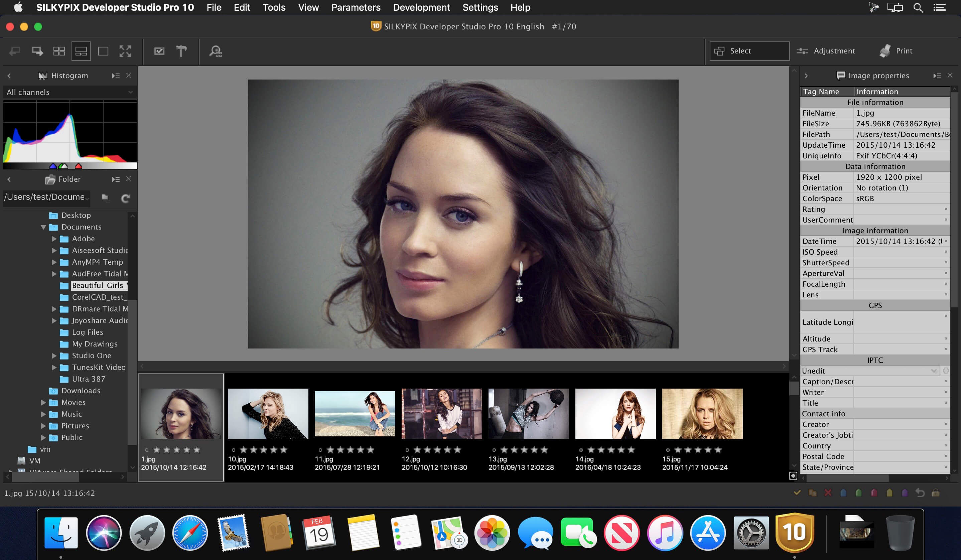Open the Development menu
961x560 pixels.
point(421,7)
